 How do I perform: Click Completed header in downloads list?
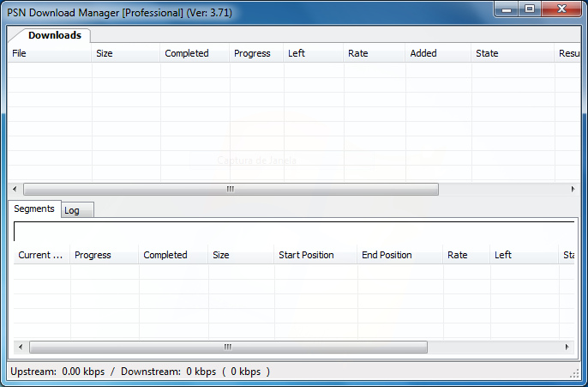[195, 53]
